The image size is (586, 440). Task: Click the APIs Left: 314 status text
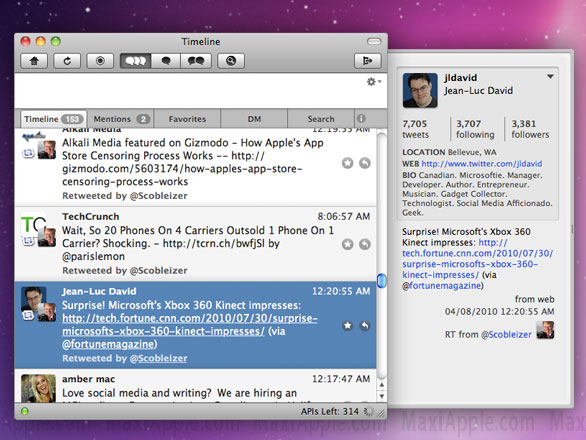330,412
